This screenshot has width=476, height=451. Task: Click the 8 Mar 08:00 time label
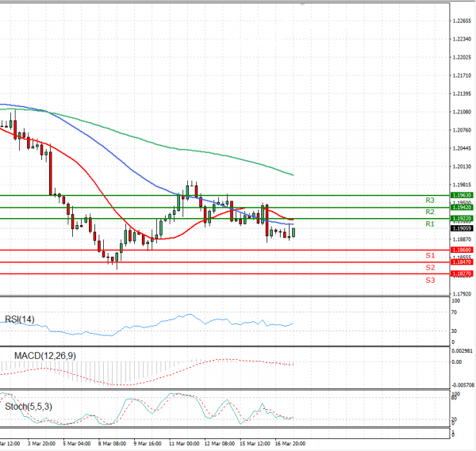(112, 444)
